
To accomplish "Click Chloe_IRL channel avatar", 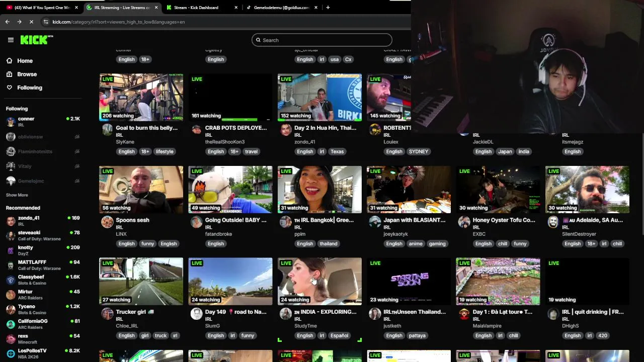I will tap(107, 314).
